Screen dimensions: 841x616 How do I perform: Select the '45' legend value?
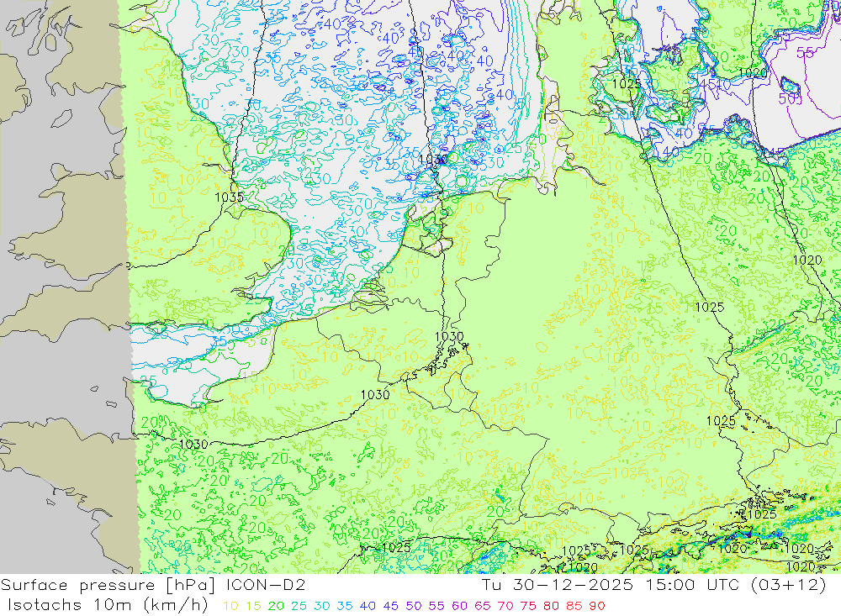click(x=390, y=607)
